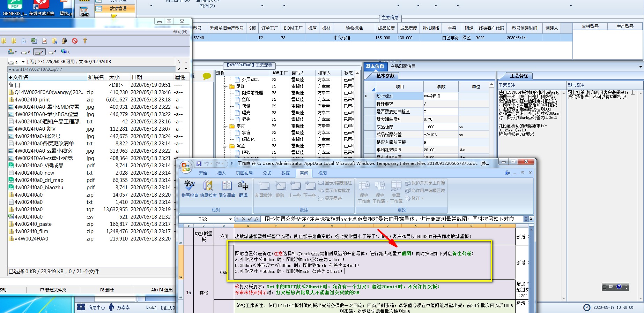Open the drive selection dropdown showing e
This screenshot has width=644, height=313.
click(x=16, y=62)
